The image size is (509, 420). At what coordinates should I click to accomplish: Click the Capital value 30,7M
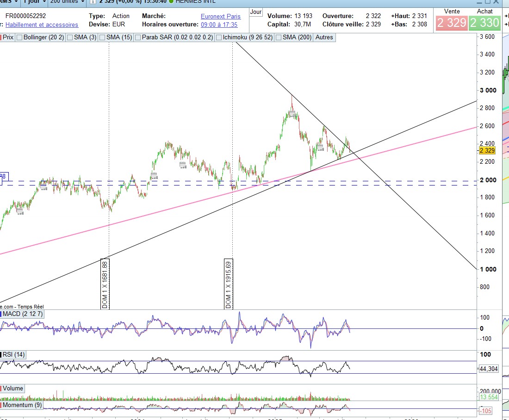coord(303,25)
